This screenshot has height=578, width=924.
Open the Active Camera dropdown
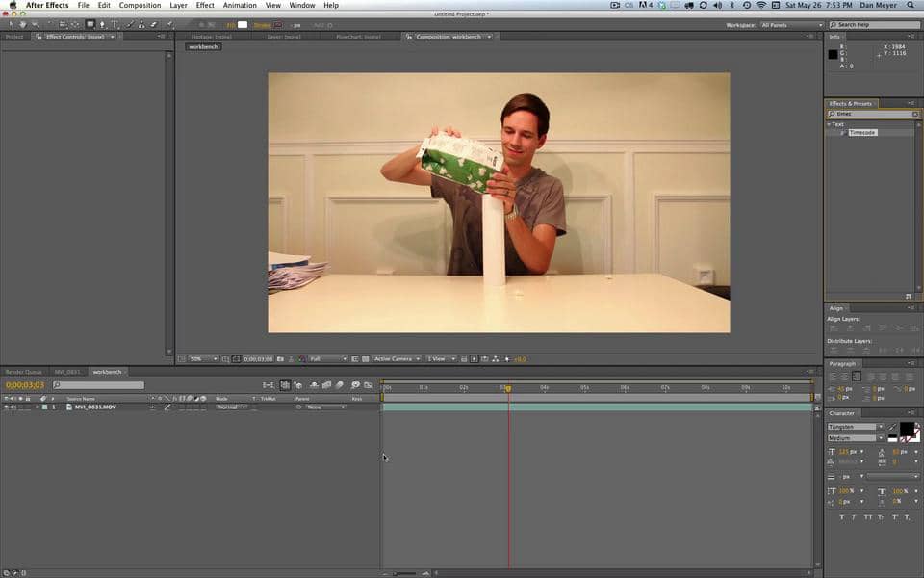click(x=397, y=358)
